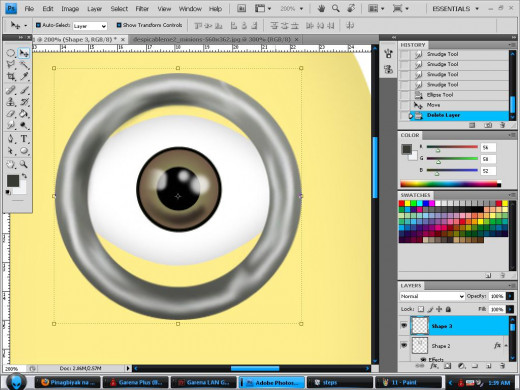Select Move history state
The height and width of the screenshot is (390, 520).
click(x=459, y=105)
